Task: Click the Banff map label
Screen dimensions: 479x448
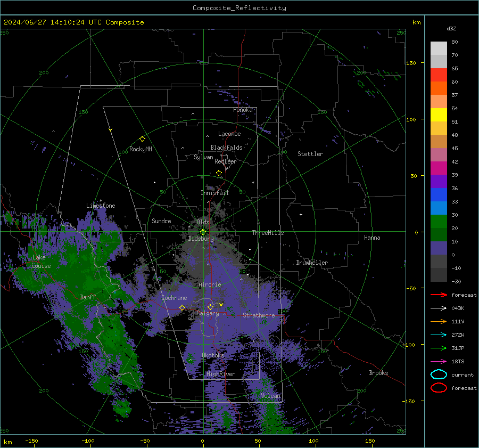Action: coord(88,297)
